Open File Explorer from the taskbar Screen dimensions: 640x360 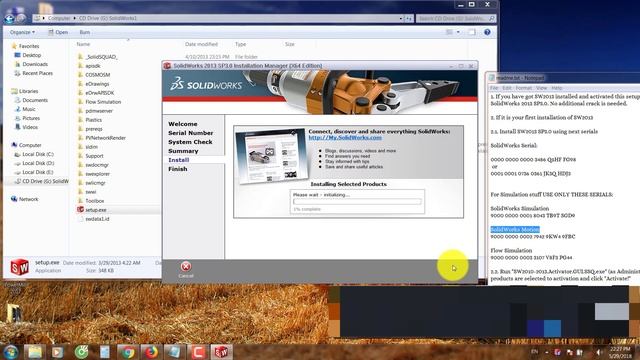pos(35,352)
